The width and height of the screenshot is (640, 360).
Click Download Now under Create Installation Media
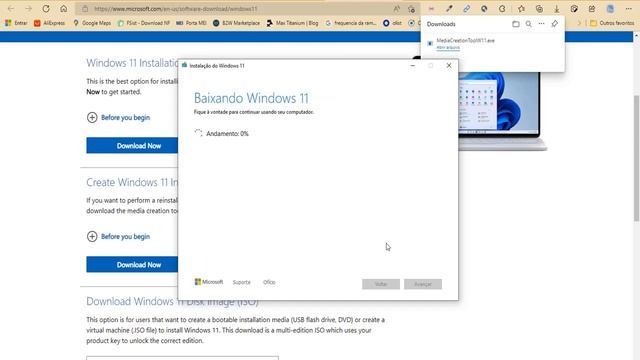click(132, 265)
